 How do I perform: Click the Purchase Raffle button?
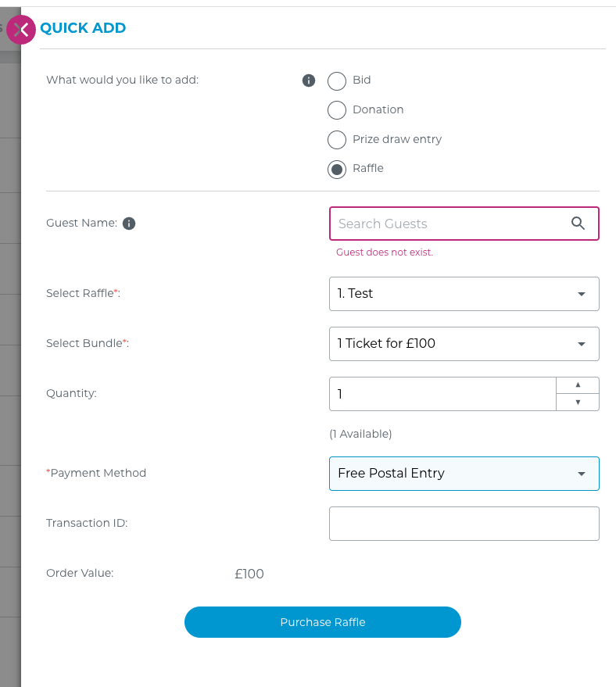pyautogui.click(x=322, y=622)
